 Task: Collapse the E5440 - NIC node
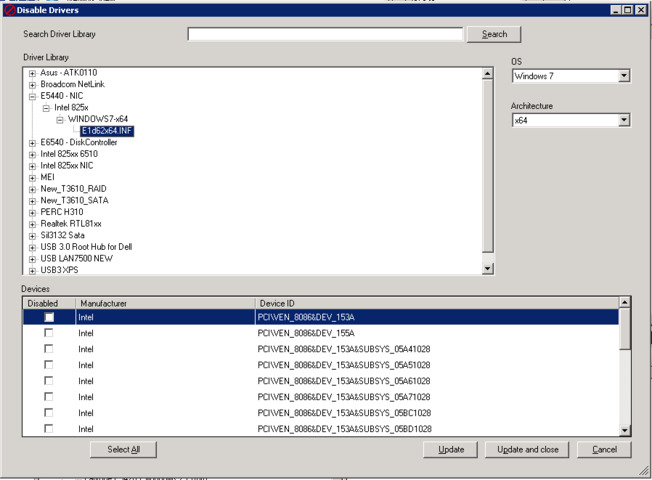32,96
